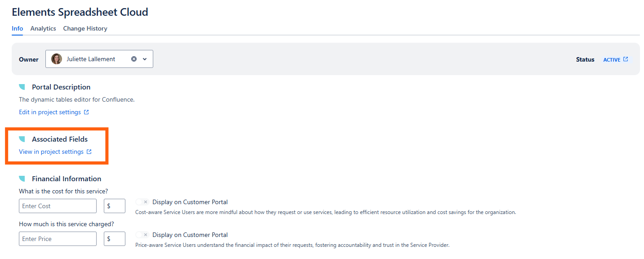
Task: Open the price currency $ selector
Action: coord(114,239)
